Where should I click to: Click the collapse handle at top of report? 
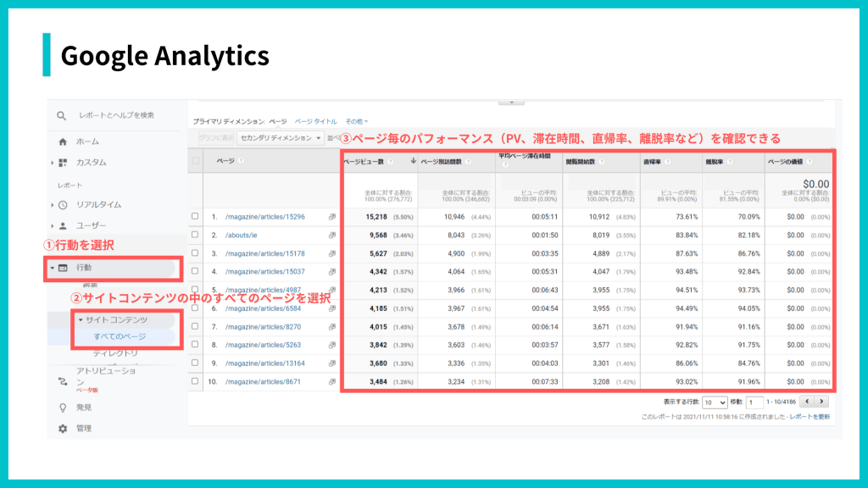(511, 103)
